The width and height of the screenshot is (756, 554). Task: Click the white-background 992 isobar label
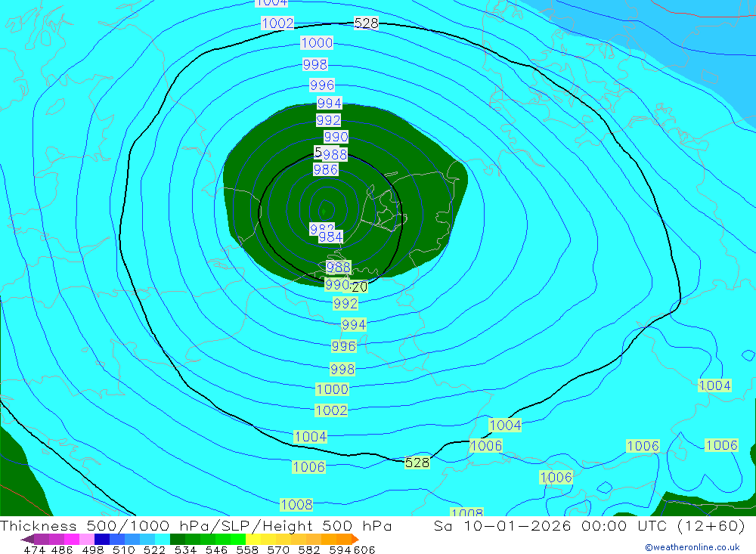pyautogui.click(x=328, y=120)
